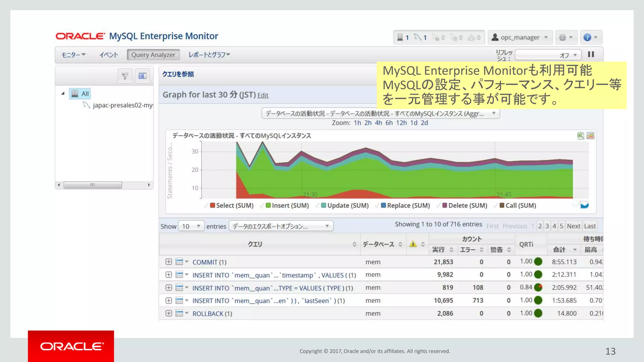This screenshot has width=644, height=362.
Task: Open action menu for TYPE = VALUES row
Action: (x=182, y=288)
